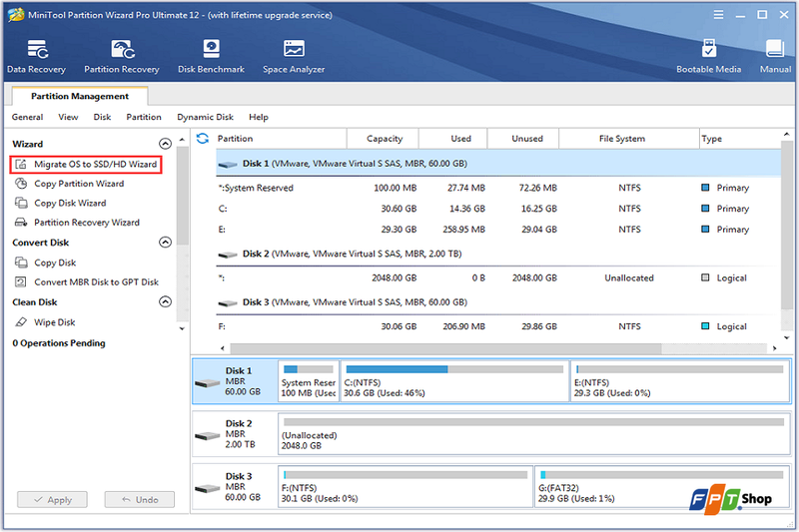Click the Copy Disk Wizard icon

point(21,203)
